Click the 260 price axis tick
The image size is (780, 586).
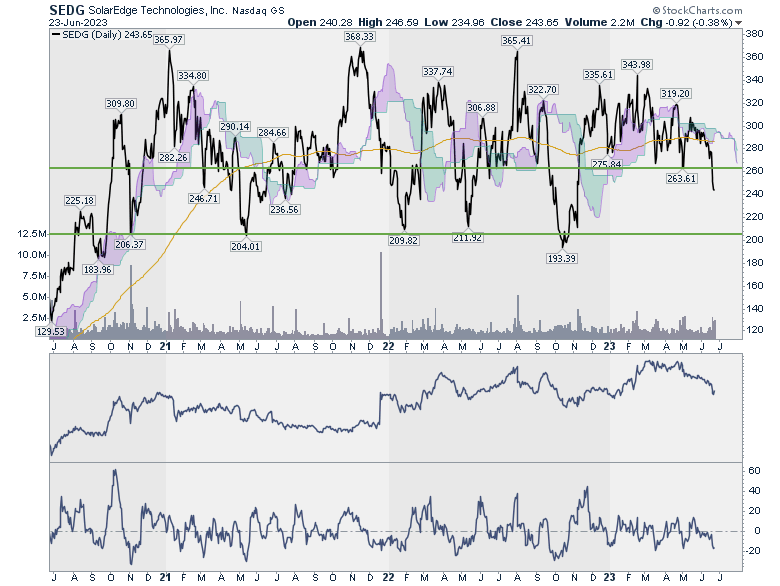[754, 170]
